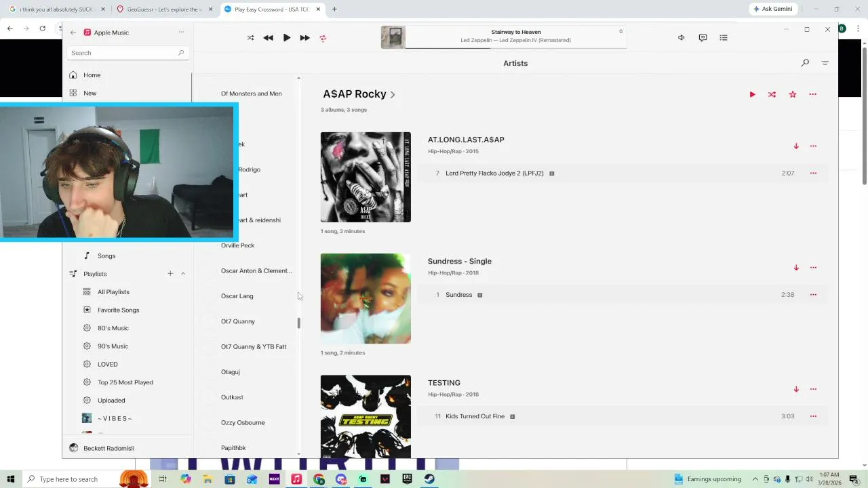Open more options for Kids Turned Out Fine
The image size is (868, 488).
click(x=813, y=416)
